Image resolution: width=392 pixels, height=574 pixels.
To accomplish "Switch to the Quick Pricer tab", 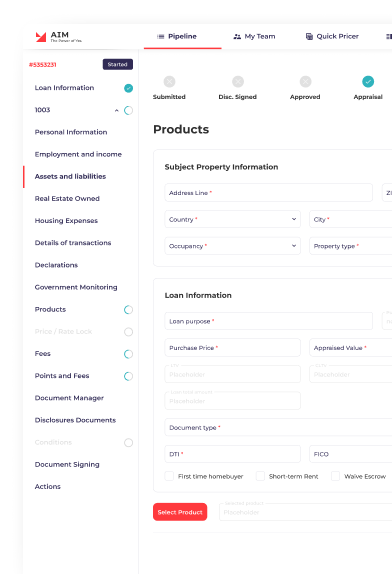I will pyautogui.click(x=332, y=36).
